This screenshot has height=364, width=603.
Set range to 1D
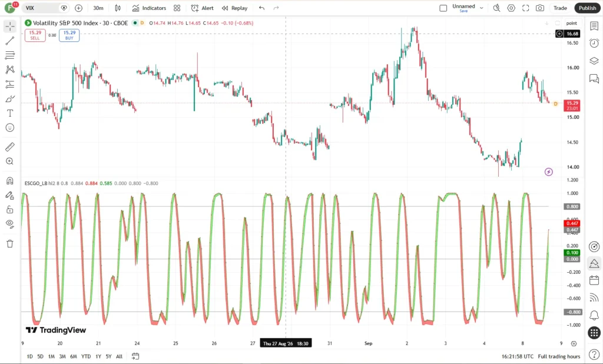click(x=29, y=356)
